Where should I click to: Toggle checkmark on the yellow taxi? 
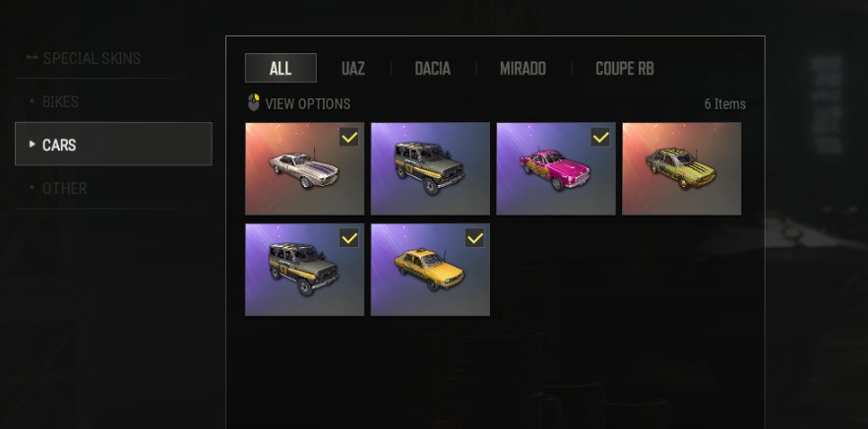pyautogui.click(x=474, y=238)
